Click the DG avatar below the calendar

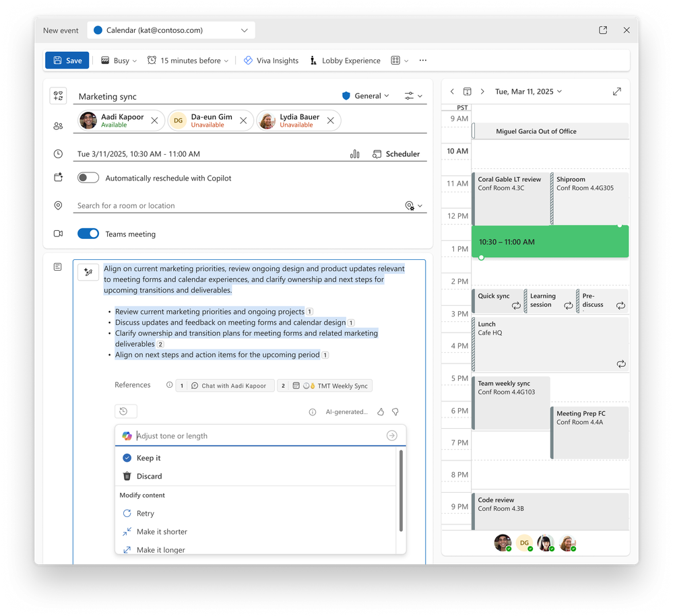[x=525, y=543]
